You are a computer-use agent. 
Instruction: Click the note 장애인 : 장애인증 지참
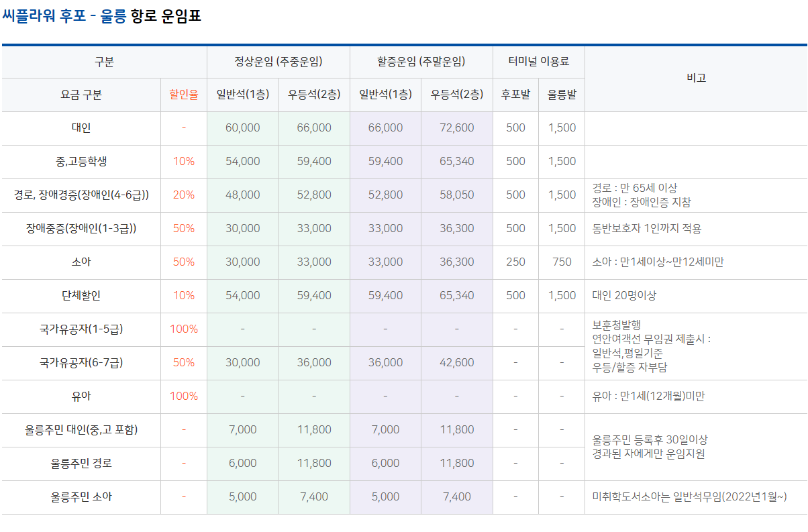pos(642,202)
